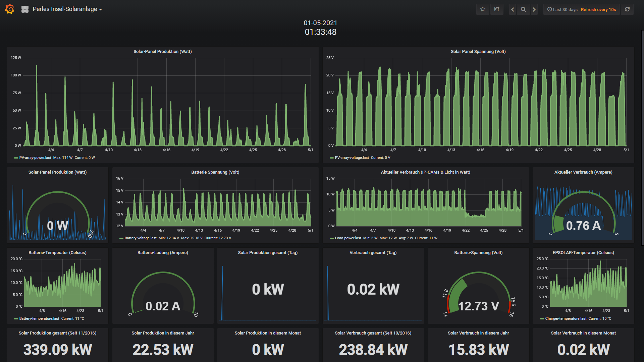Image resolution: width=644 pixels, height=362 pixels.
Task: Toggle PV-array-power.last legend series
Action: coord(35,158)
